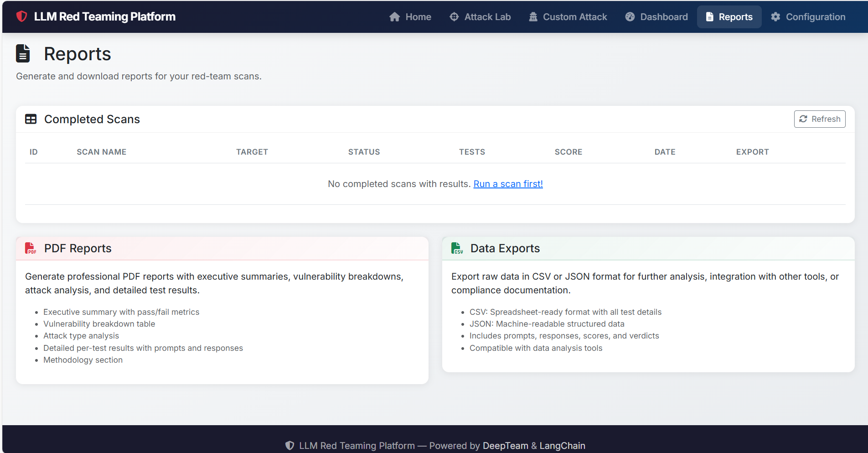The width and height of the screenshot is (868, 453).
Task: Click the EXPORT column header
Action: coord(753,152)
